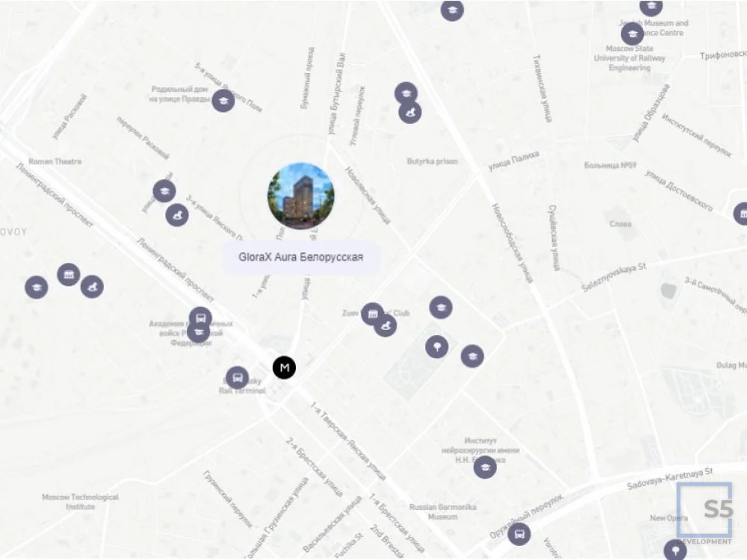Viewport: 747px width, 560px height.
Task: Click playground marker above Butyrka prison
Action: click(410, 112)
